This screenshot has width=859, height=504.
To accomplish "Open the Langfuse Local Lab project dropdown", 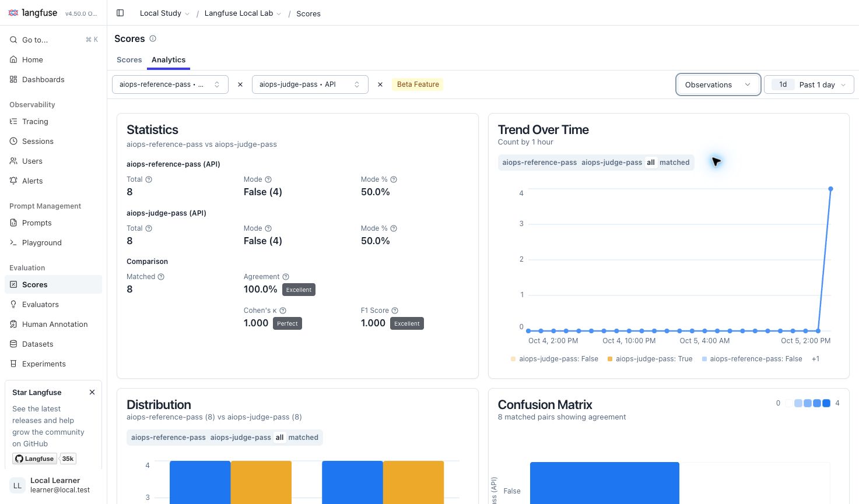I will [243, 13].
